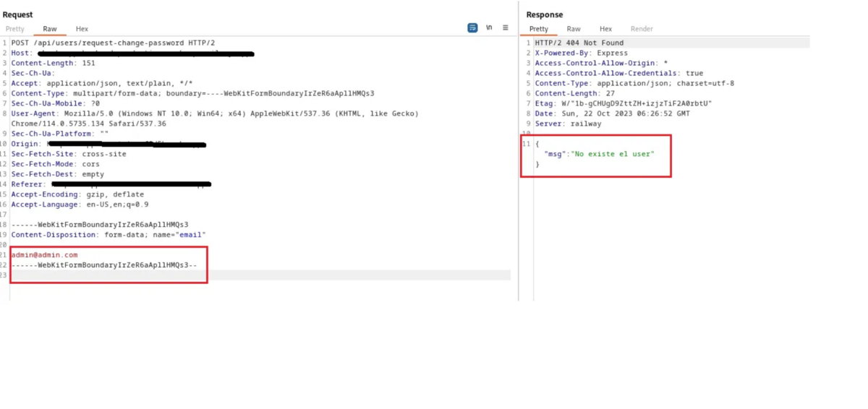The height and width of the screenshot is (409, 868).
Task: Switch Request view to Pretty tab
Action: 15,29
